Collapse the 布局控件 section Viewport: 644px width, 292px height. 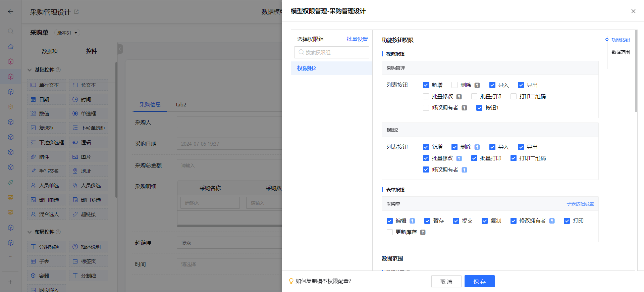point(30,232)
